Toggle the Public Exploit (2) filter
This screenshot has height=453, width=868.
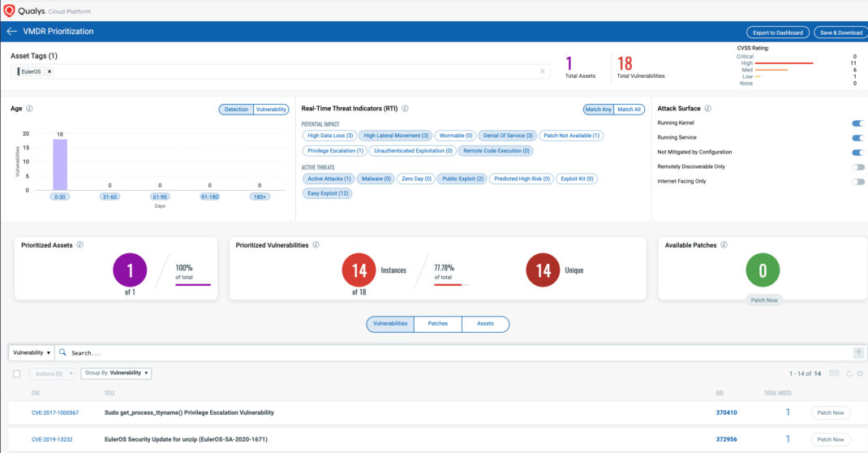(x=462, y=179)
